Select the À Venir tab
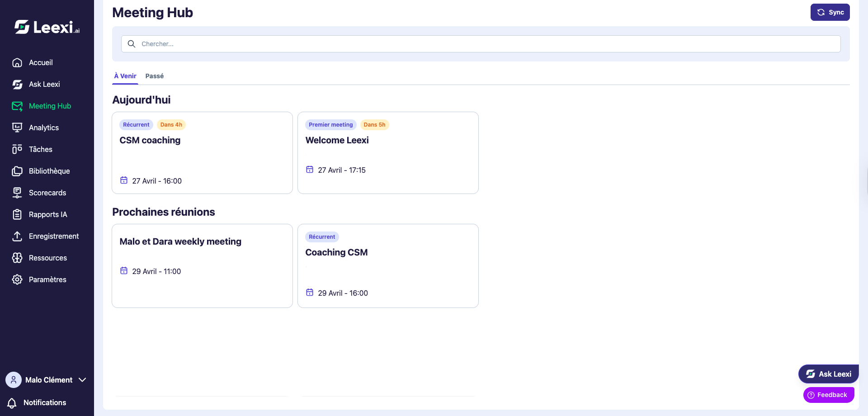Screen dimensions: 868x416 coord(125,76)
